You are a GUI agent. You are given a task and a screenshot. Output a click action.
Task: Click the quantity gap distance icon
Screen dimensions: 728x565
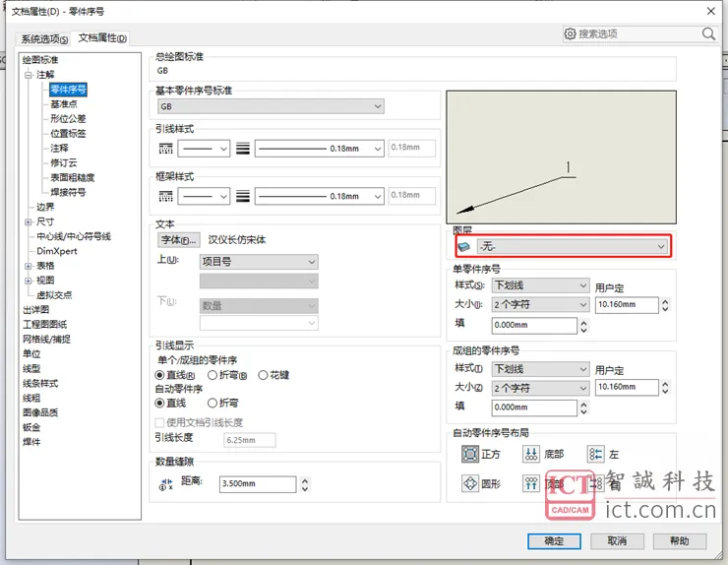[165, 484]
